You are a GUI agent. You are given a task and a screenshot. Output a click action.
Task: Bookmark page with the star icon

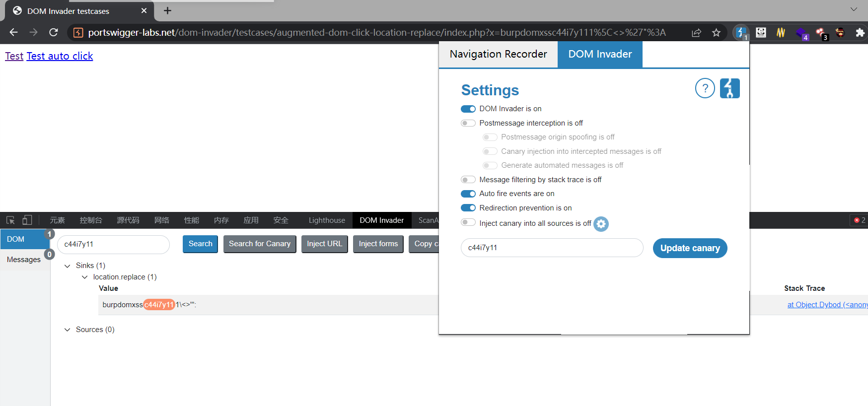[716, 33]
